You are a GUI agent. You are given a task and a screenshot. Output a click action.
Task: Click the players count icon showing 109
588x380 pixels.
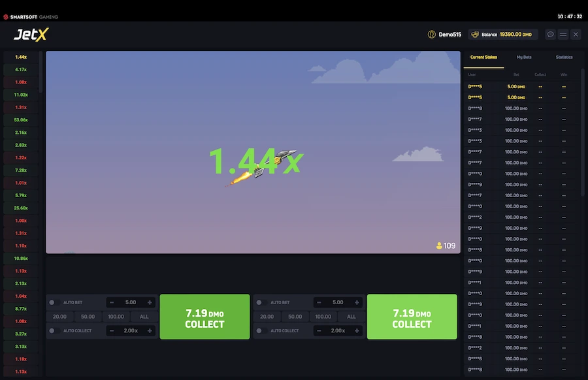click(x=439, y=246)
